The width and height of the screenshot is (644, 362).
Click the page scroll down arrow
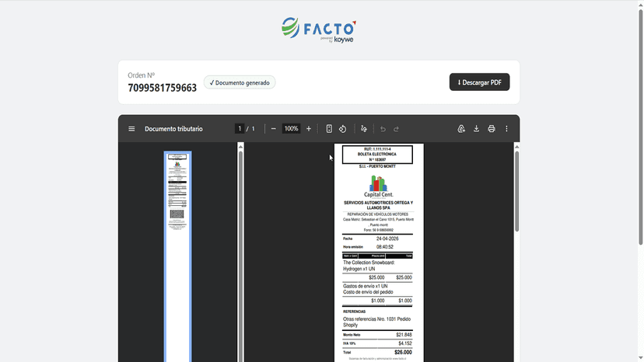[640, 358]
